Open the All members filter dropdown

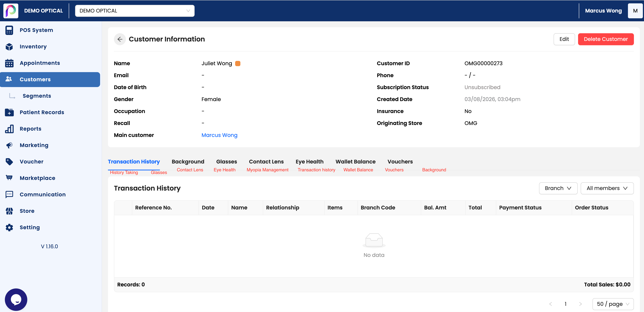(x=607, y=188)
